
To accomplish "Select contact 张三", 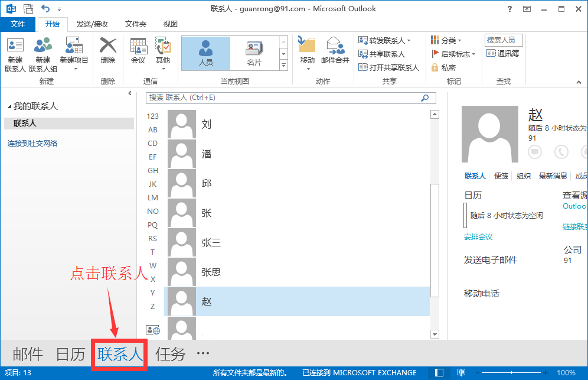I will tap(297, 242).
